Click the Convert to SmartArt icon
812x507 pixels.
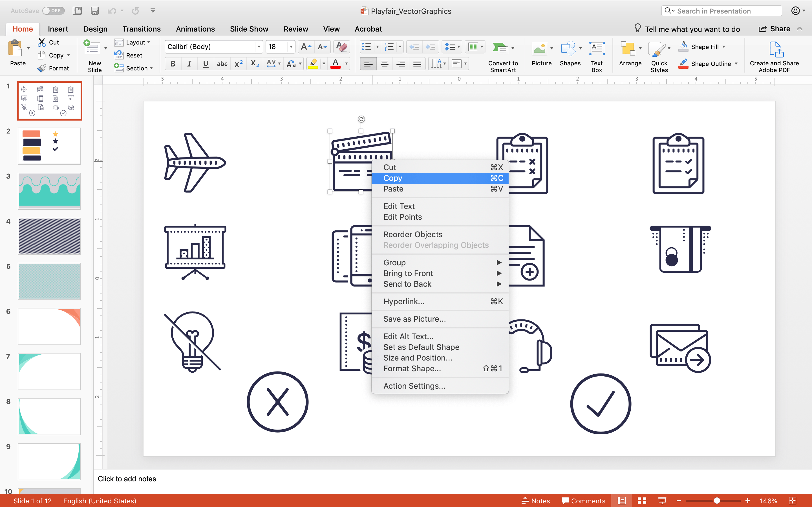pos(500,49)
